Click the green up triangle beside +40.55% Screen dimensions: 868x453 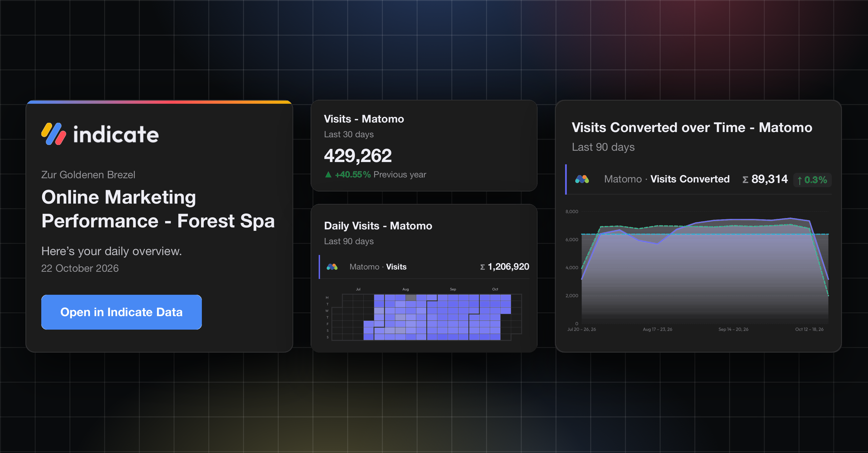click(x=328, y=174)
